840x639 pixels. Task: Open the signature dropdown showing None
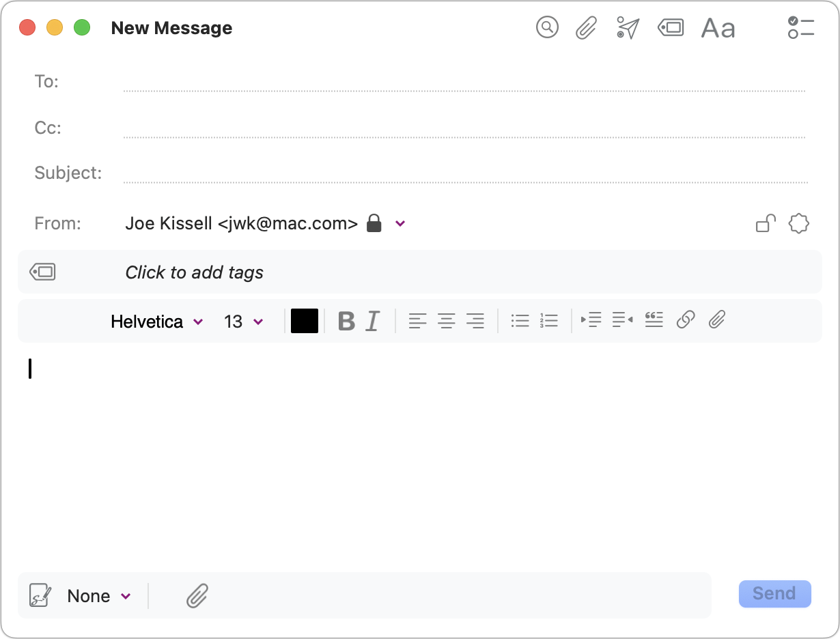pyautogui.click(x=98, y=596)
